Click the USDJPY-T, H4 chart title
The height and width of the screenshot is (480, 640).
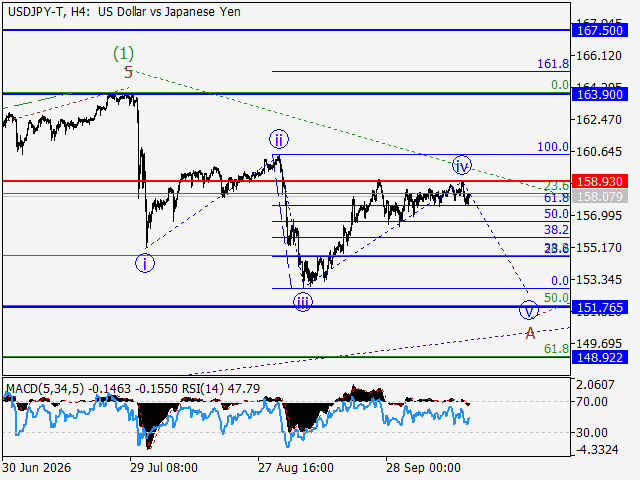[x=124, y=12]
